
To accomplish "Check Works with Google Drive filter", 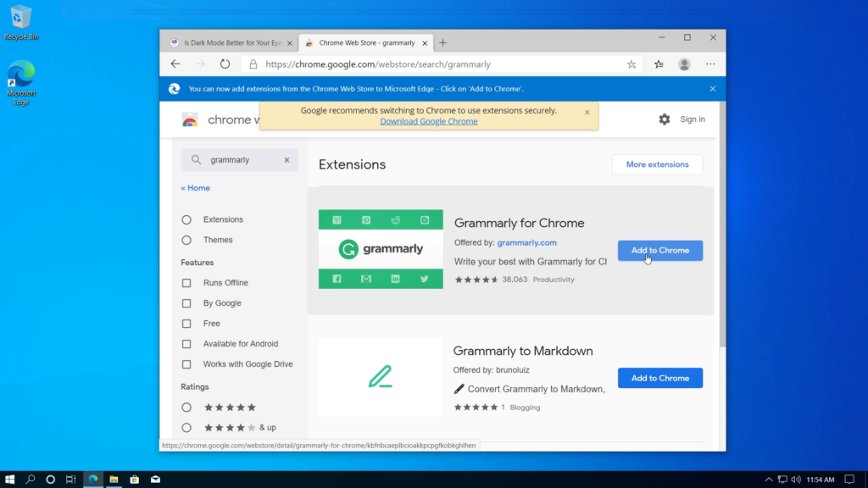I will pyautogui.click(x=186, y=364).
